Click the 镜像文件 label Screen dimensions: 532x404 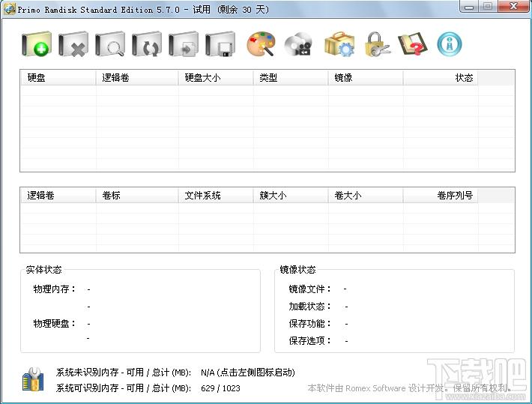coord(309,289)
